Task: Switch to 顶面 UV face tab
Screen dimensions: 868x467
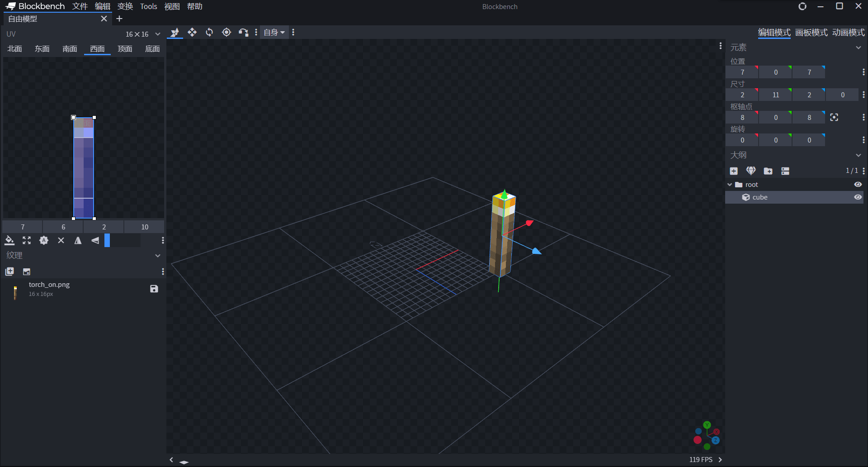Action: (125, 49)
